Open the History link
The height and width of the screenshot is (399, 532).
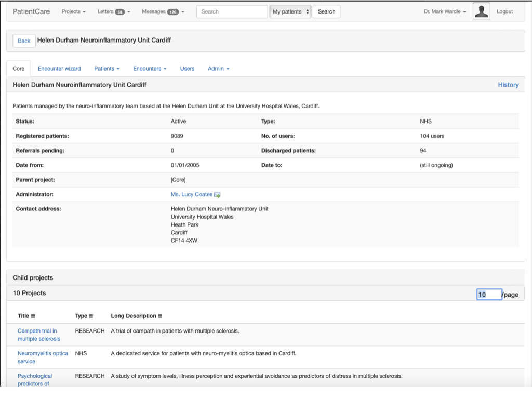pyautogui.click(x=508, y=85)
